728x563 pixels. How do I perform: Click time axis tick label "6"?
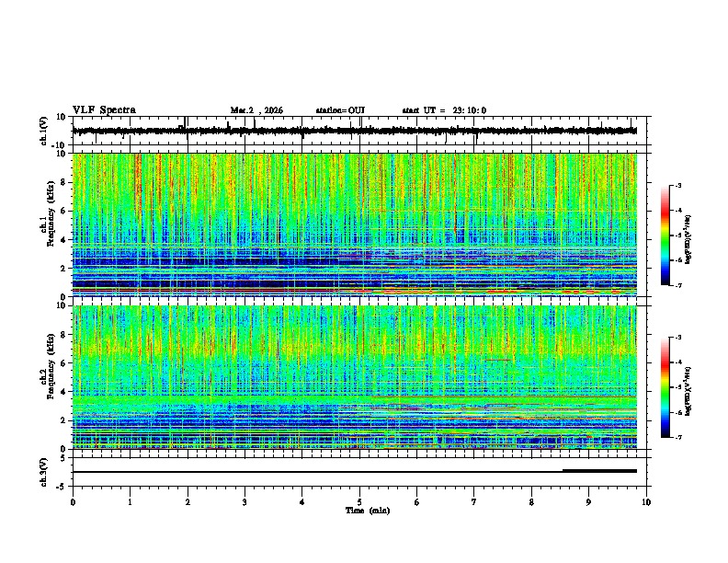417,502
